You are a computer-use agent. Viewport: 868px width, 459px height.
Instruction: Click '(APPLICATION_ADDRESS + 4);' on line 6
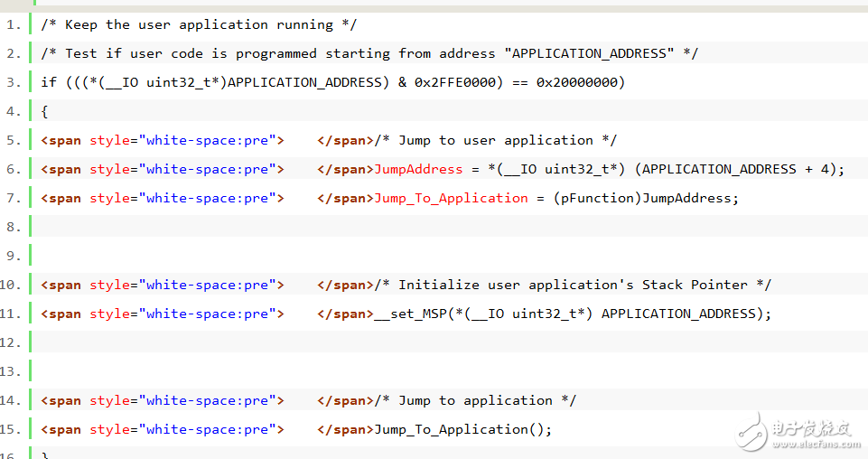click(740, 170)
